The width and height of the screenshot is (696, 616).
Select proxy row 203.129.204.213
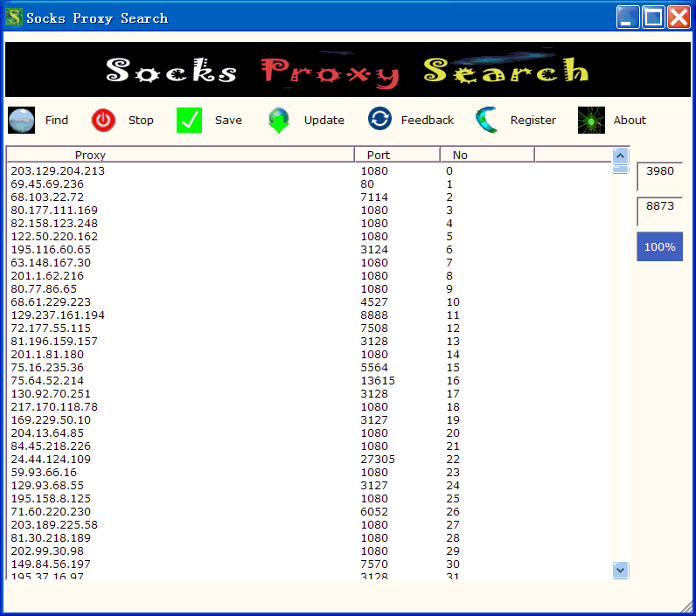(x=58, y=171)
